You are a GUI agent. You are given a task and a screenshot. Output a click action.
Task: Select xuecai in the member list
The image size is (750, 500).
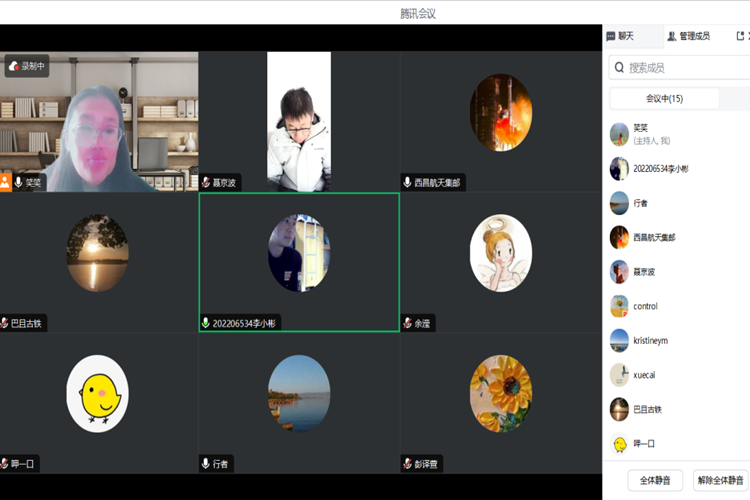[645, 375]
